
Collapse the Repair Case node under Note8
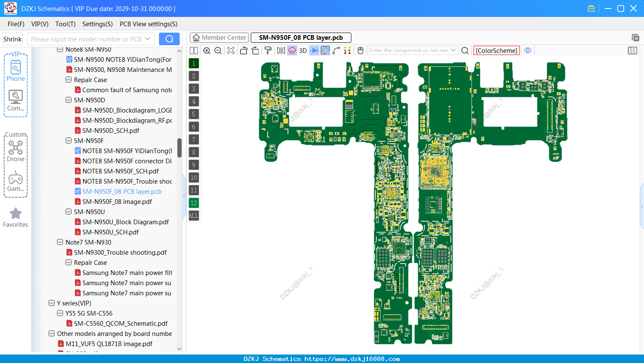(69, 80)
